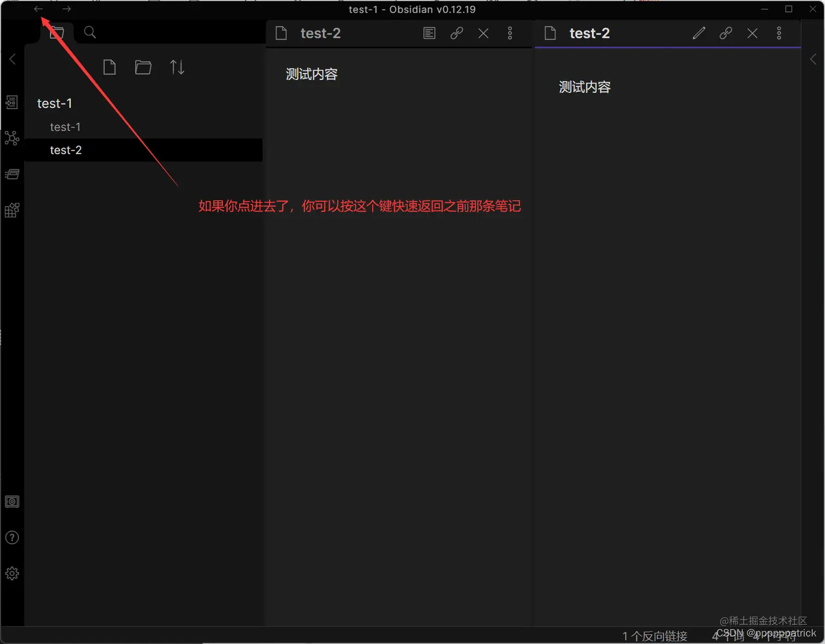Viewport: 825px width, 644px height.
Task: Open quick switcher ribbon icon
Action: (12, 102)
